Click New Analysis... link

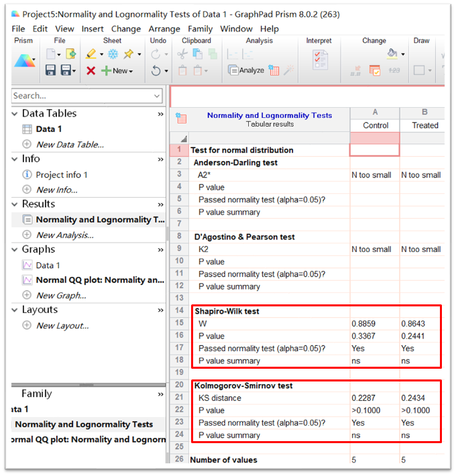(x=65, y=235)
